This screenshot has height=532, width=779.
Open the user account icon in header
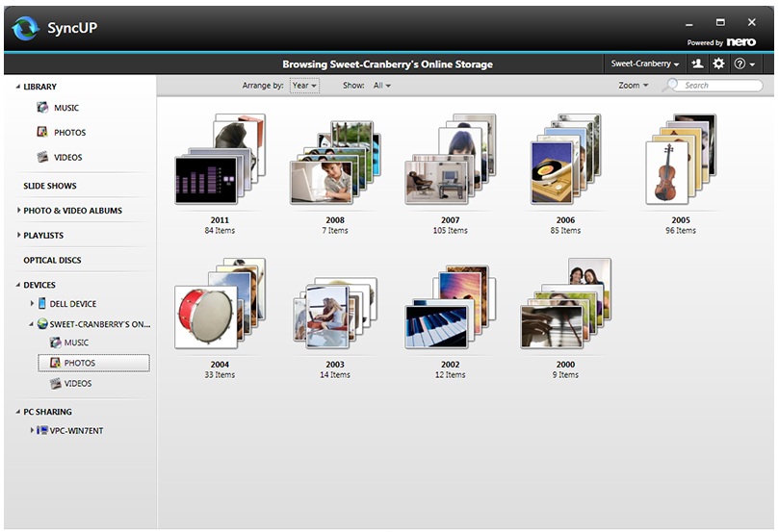click(697, 63)
